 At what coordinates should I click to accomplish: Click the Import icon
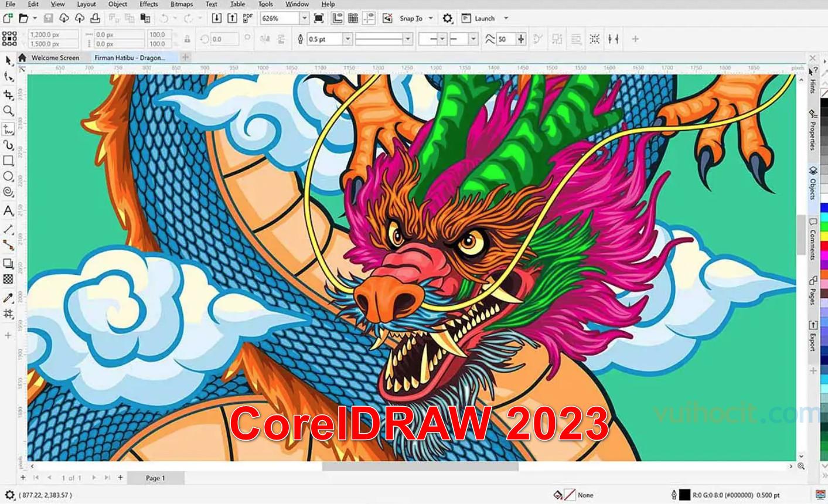point(217,18)
